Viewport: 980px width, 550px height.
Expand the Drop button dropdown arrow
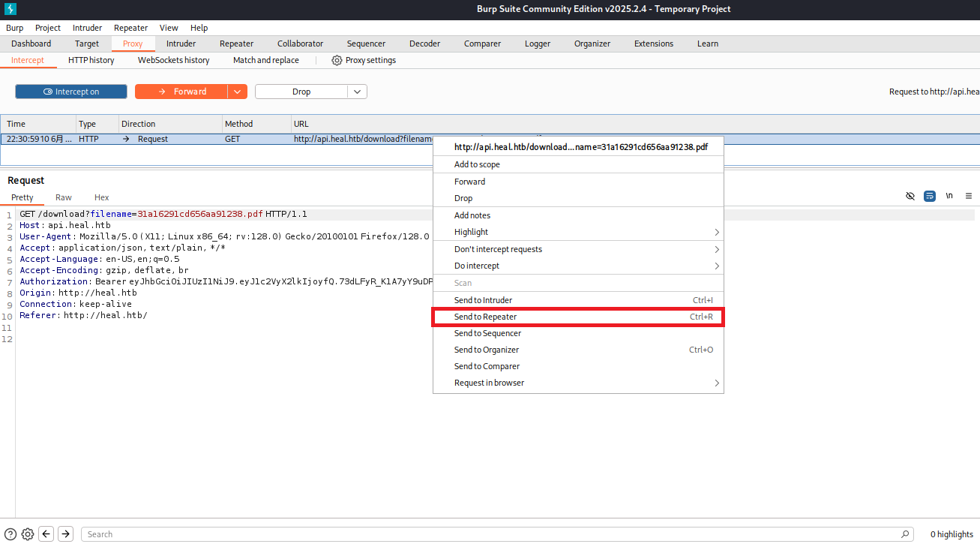tap(357, 92)
